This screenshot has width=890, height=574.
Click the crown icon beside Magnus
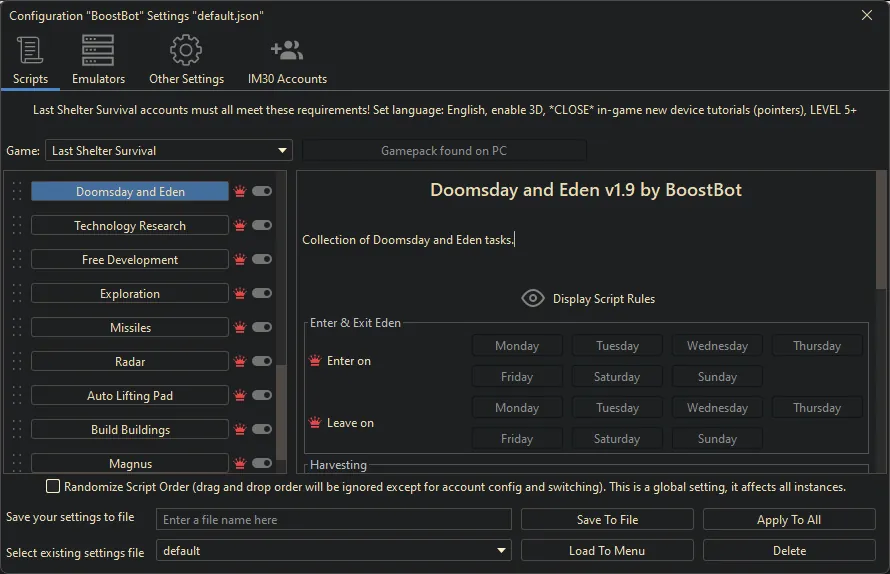click(x=240, y=464)
